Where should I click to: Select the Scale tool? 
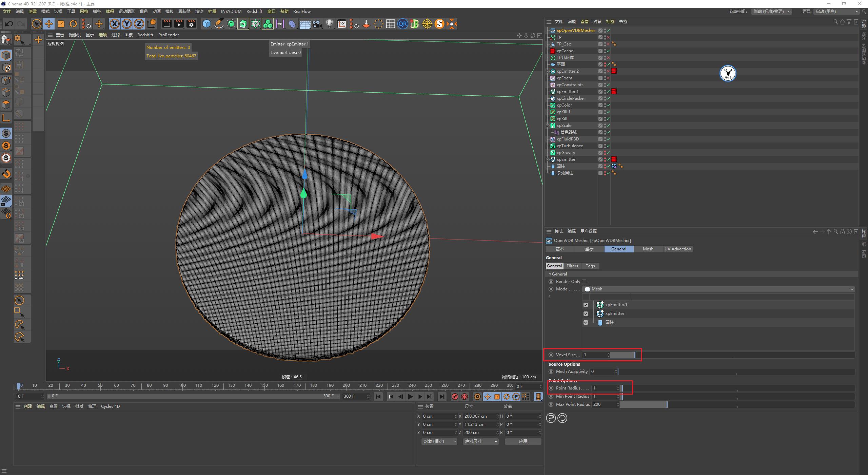pos(61,24)
